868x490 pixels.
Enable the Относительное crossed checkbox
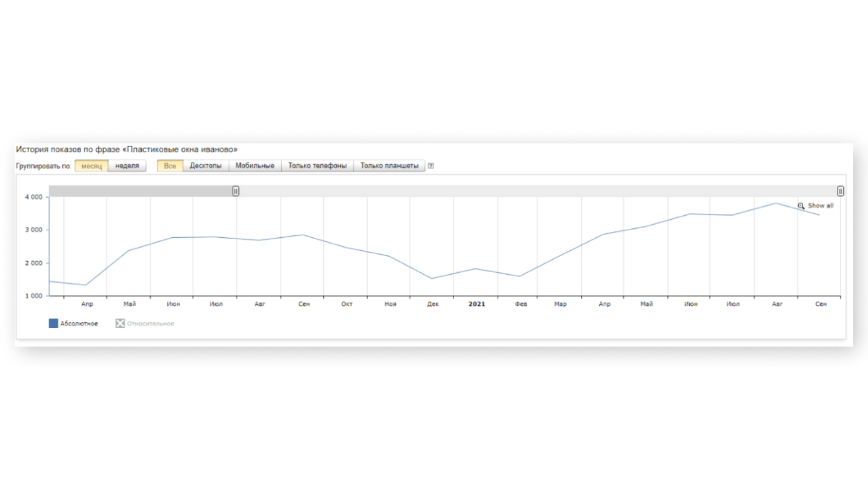pos(120,323)
